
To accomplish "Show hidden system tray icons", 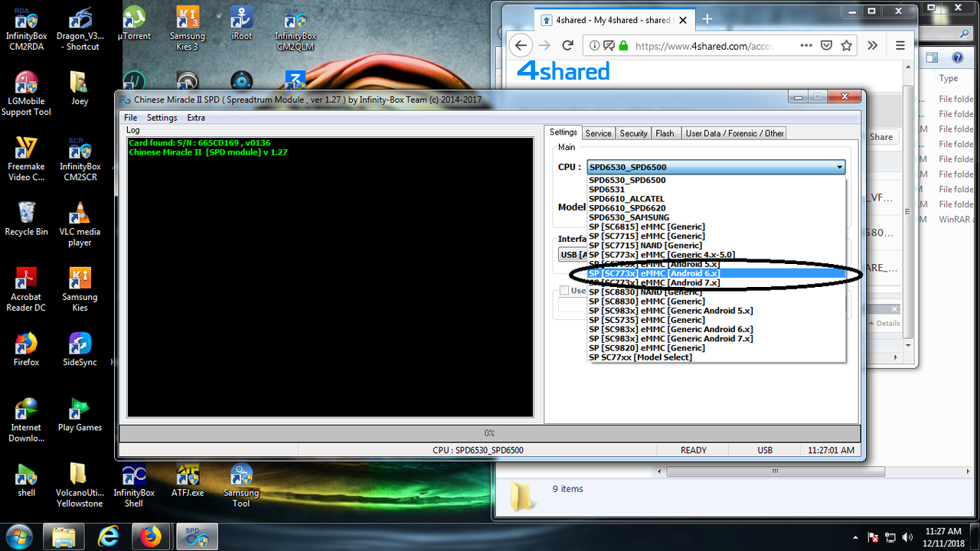I will pyautogui.click(x=856, y=537).
